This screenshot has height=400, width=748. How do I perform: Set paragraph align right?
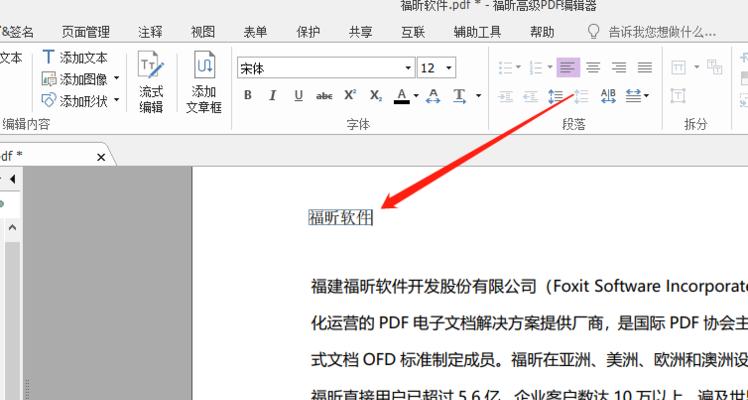[x=619, y=68]
